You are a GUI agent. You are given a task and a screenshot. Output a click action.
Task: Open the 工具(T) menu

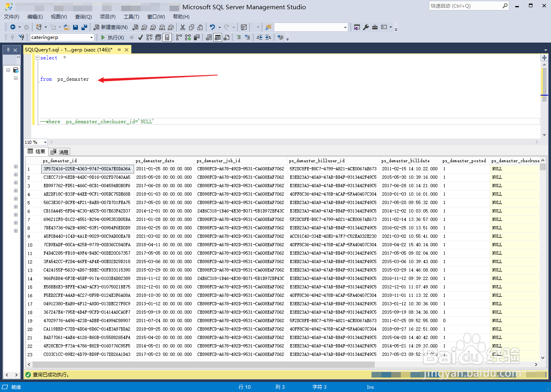[x=131, y=16]
